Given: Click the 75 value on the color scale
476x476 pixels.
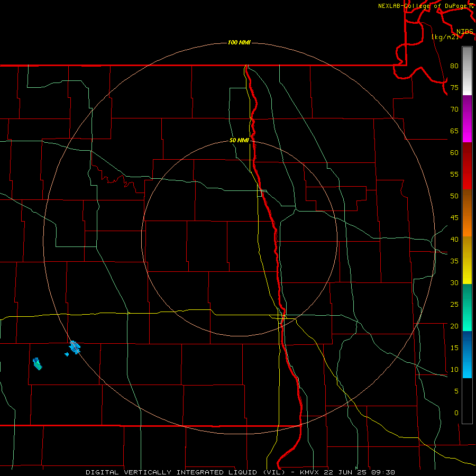Looking at the screenshot, I should [454, 87].
